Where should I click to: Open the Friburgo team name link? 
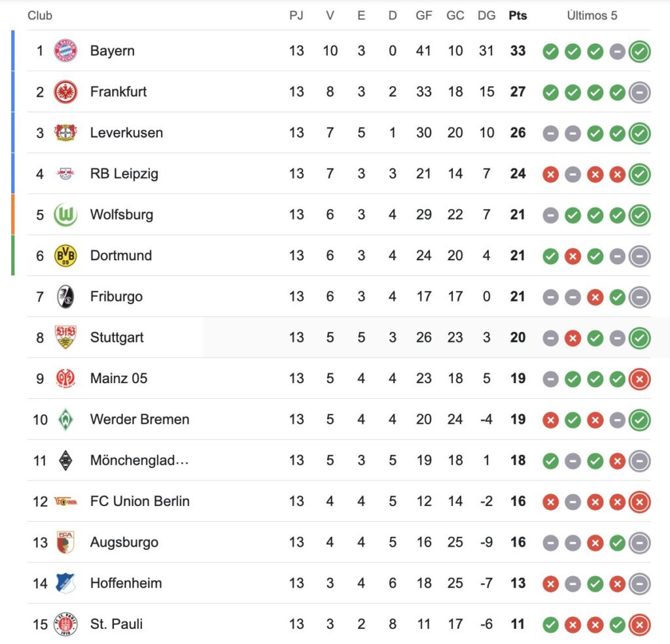(116, 296)
